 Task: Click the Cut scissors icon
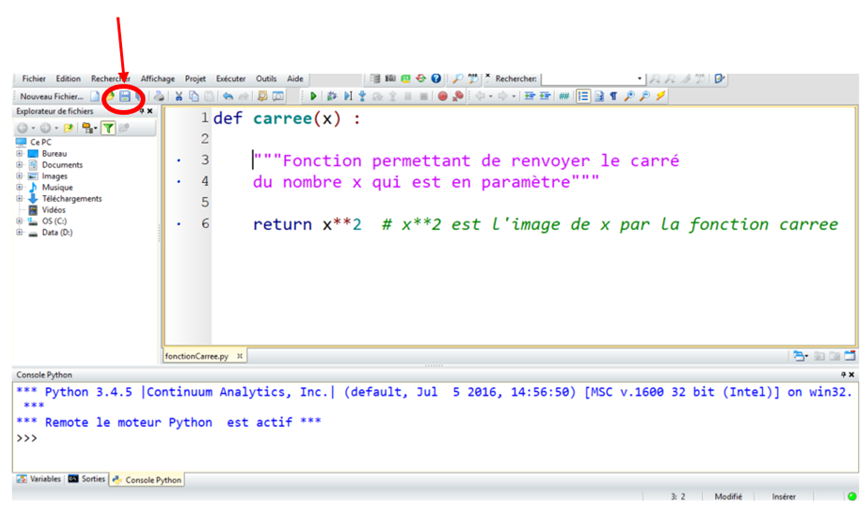click(x=179, y=96)
